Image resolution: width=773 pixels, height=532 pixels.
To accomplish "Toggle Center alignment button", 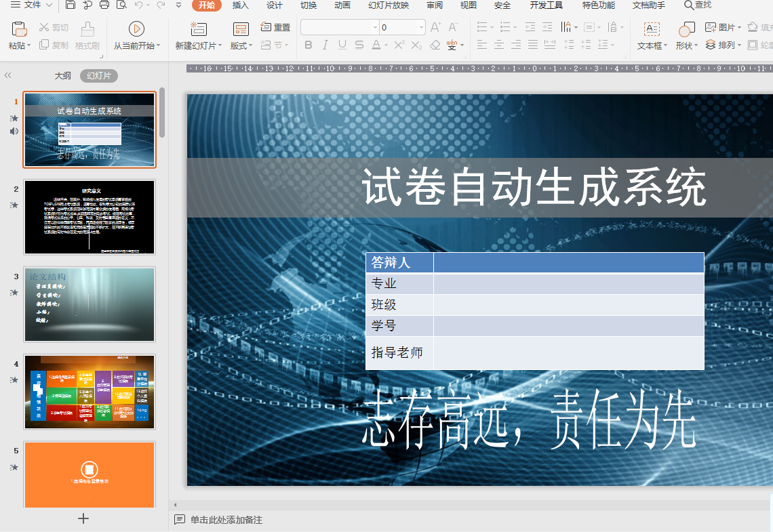I will (x=499, y=45).
